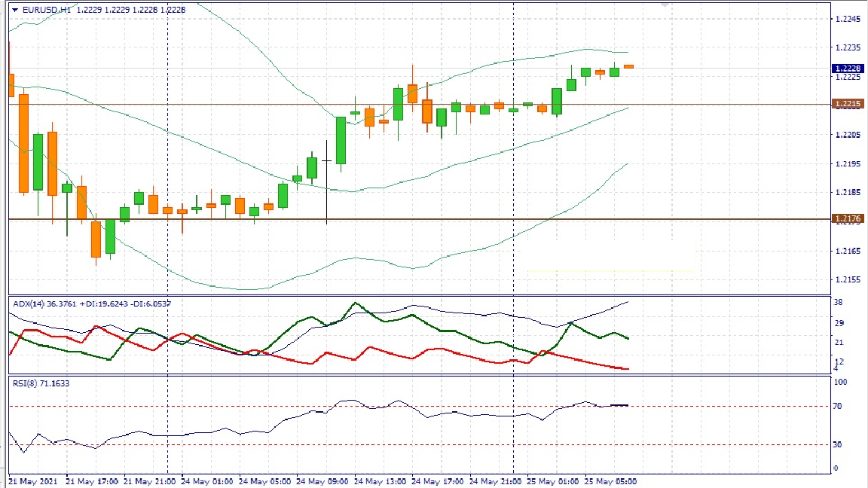868x488 pixels.
Task: Click the EURUSD,H1 chart title text
Action: point(47,11)
